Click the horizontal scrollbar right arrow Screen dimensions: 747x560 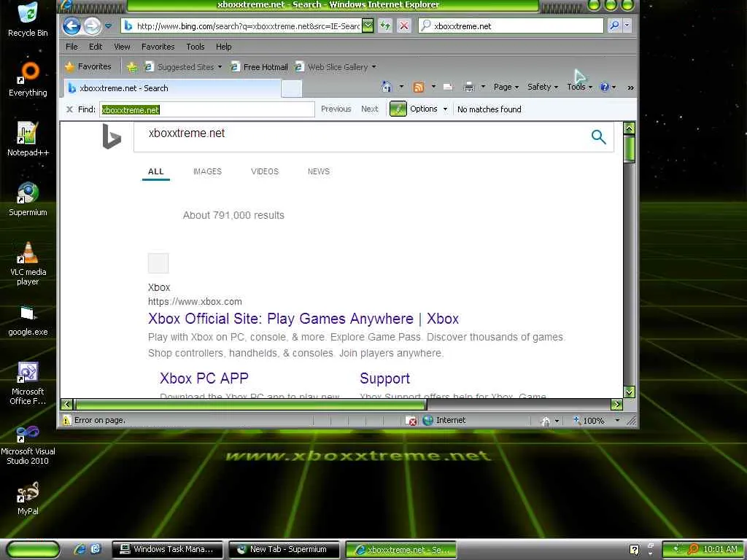[616, 404]
